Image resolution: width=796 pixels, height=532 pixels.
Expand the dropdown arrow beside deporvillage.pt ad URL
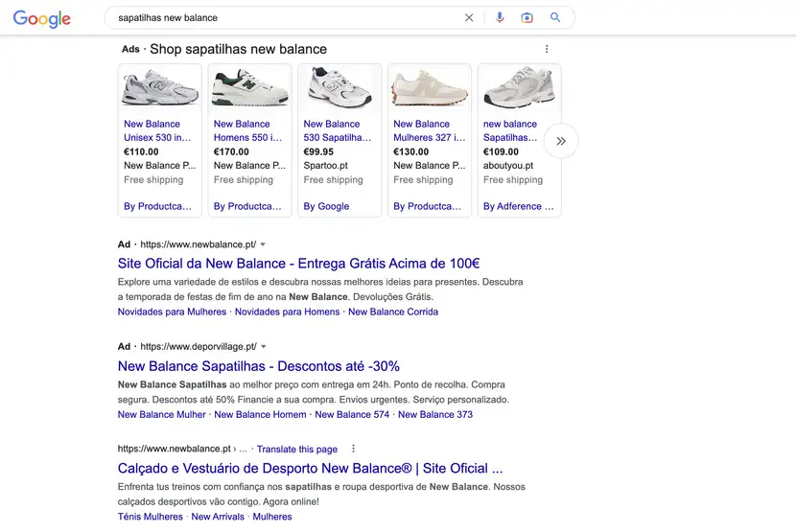(264, 347)
